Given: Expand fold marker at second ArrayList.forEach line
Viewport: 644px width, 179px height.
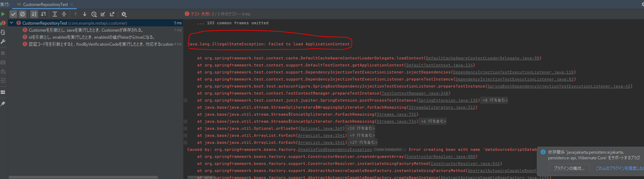Looking at the screenshot, I should [185, 142].
